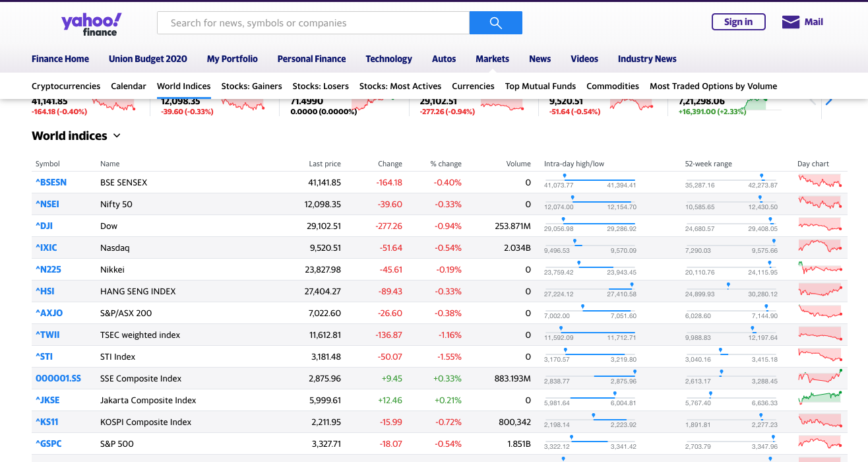Click the Yahoo Finance logo
This screenshot has height=462, width=868.
point(91,24)
